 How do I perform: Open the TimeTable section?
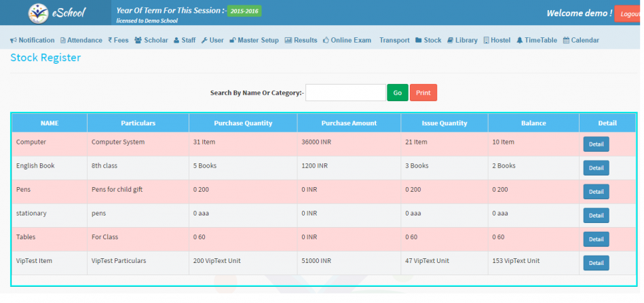537,41
